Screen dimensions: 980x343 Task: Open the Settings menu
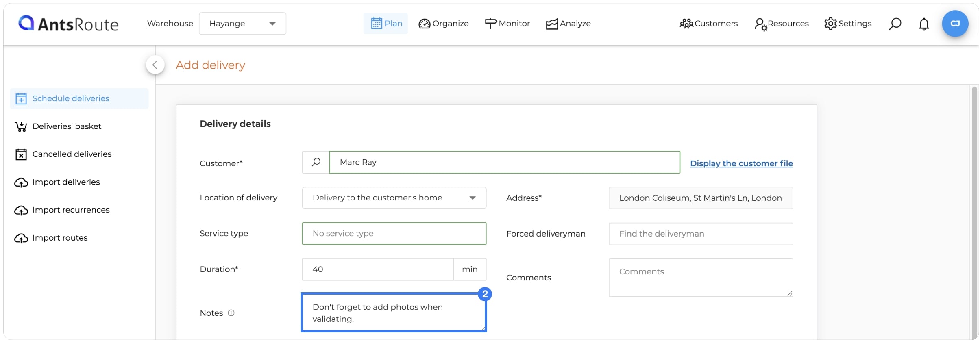tap(848, 24)
